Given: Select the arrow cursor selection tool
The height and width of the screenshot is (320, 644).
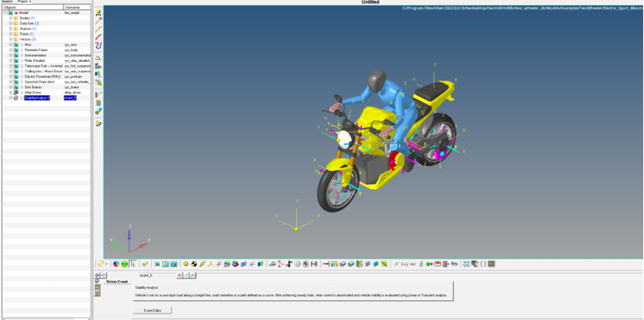Looking at the screenshot, I should pyautogui.click(x=133, y=264).
